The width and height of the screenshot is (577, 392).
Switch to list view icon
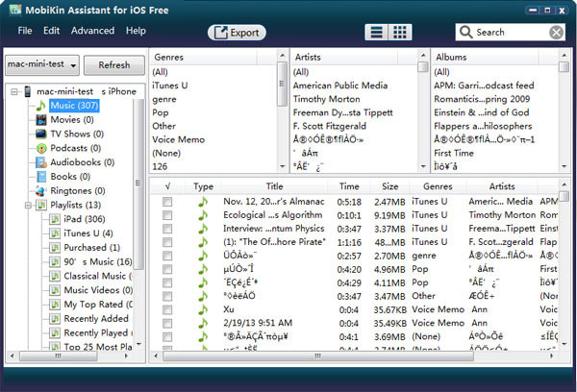click(x=376, y=33)
